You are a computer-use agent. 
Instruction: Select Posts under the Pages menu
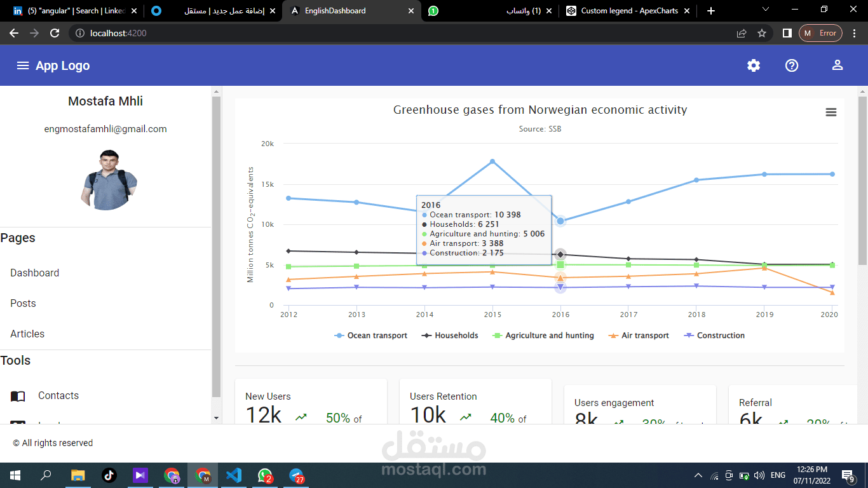[x=22, y=303]
